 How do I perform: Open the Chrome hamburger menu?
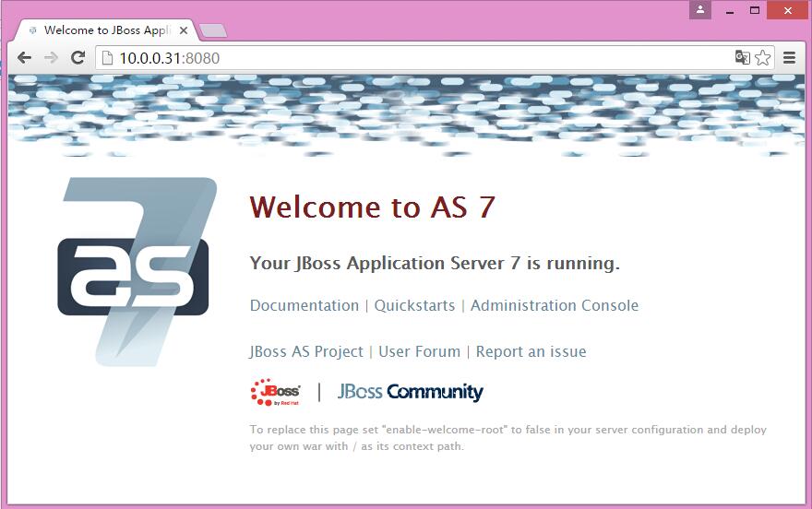click(x=789, y=58)
